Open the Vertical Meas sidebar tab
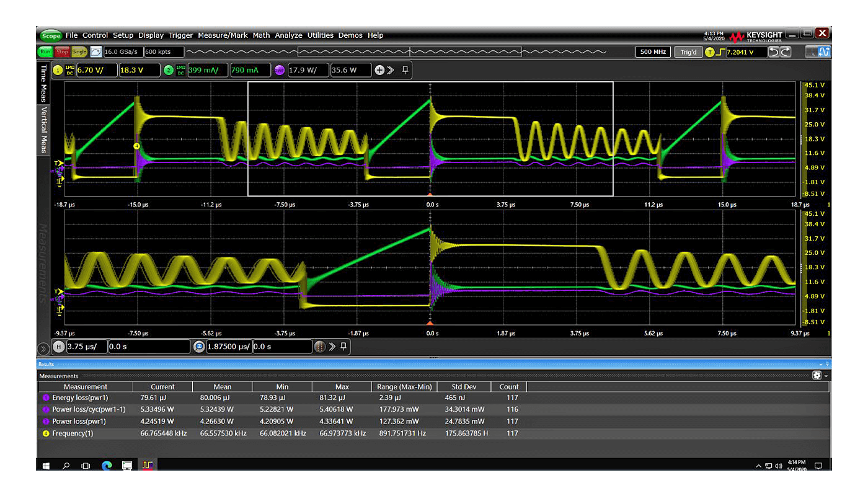 click(x=43, y=130)
